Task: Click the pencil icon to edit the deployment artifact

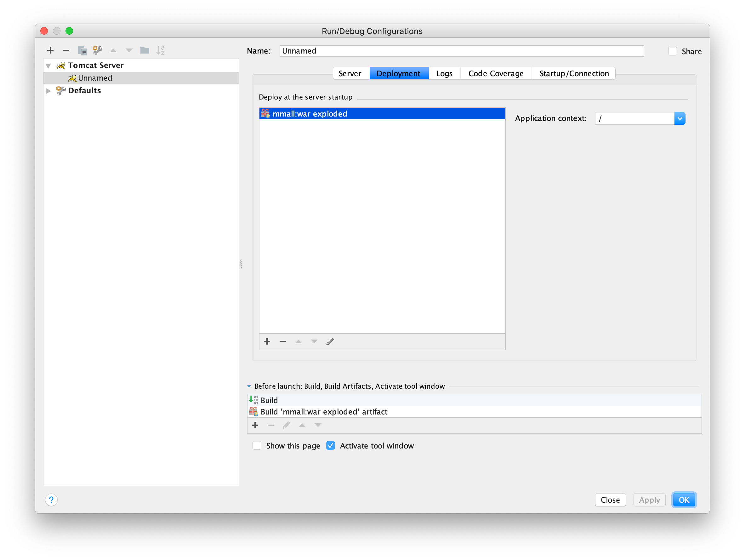Action: (330, 342)
